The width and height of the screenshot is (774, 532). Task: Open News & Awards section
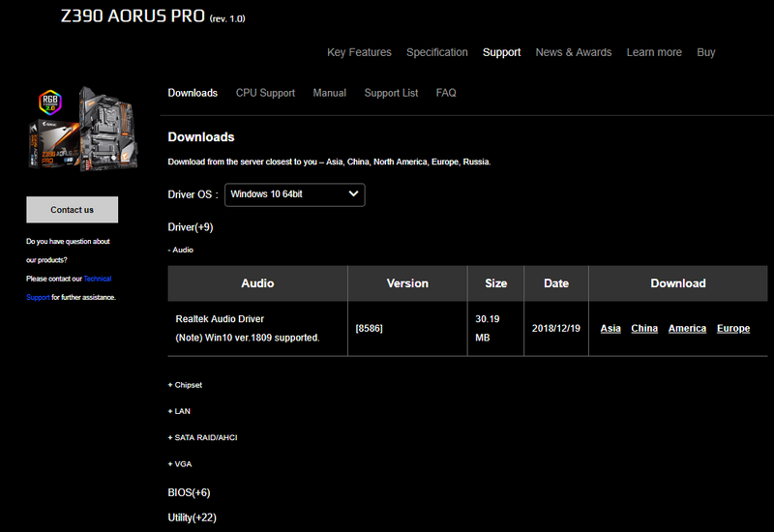click(x=574, y=52)
